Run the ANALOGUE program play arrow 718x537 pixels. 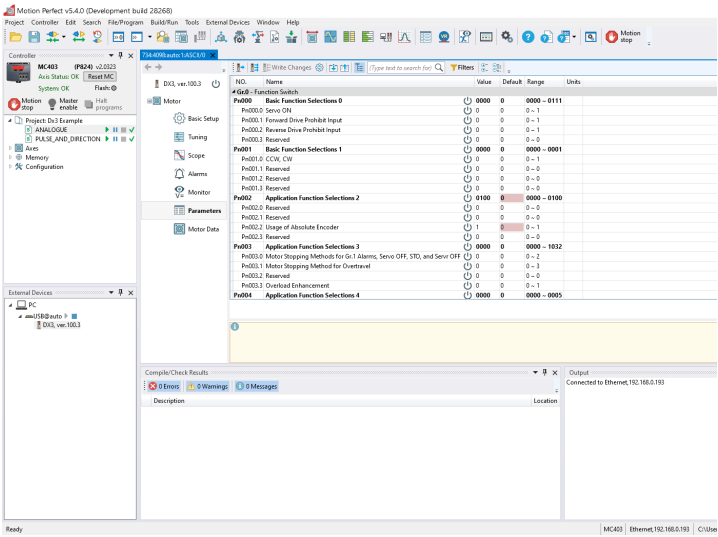pyautogui.click(x=107, y=130)
